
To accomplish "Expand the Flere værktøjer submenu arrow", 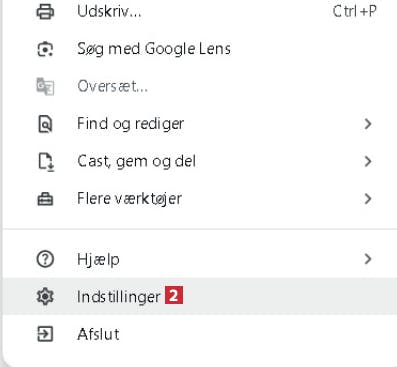I will [x=368, y=199].
